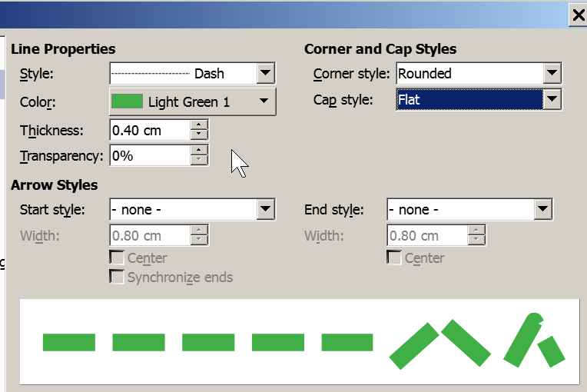Decrease line Thickness with down arrow
Image resolution: width=587 pixels, height=392 pixels.
point(199,135)
